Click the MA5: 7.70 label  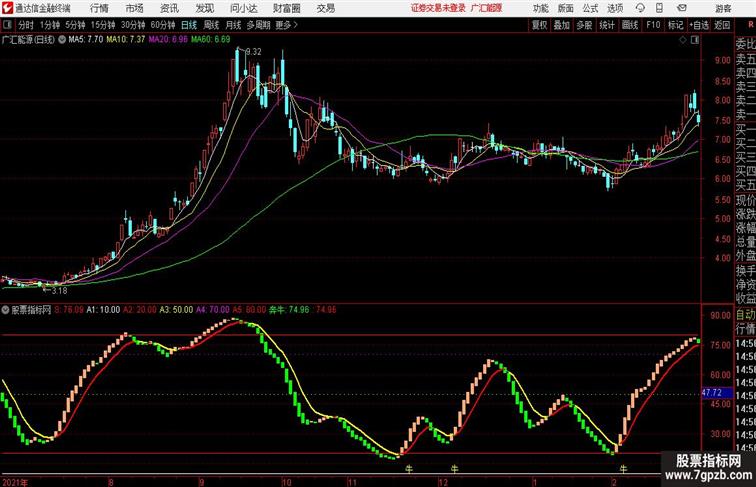point(85,40)
